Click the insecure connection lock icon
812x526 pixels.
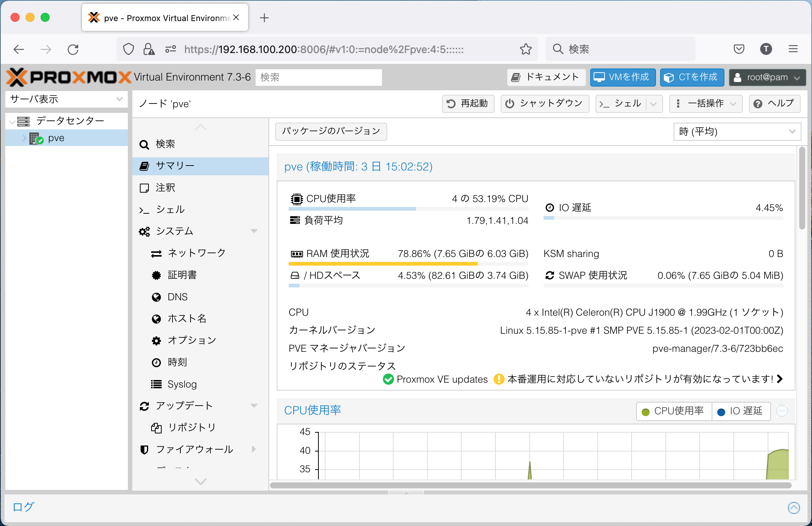tap(149, 49)
